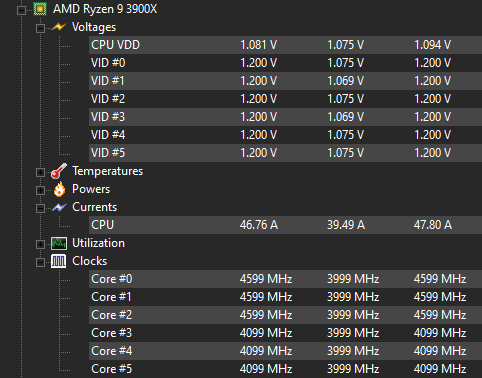
Task: Click the Powers flame icon
Action: point(59,189)
